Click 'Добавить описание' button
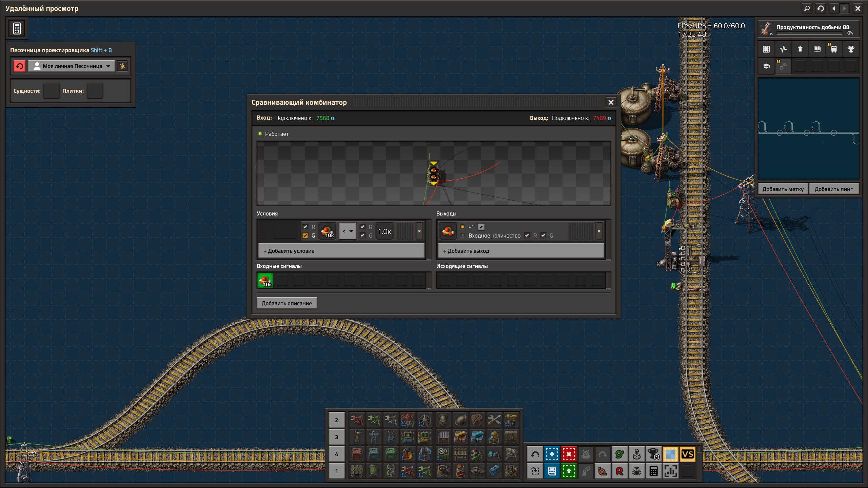This screenshot has height=488, width=868. tap(287, 303)
